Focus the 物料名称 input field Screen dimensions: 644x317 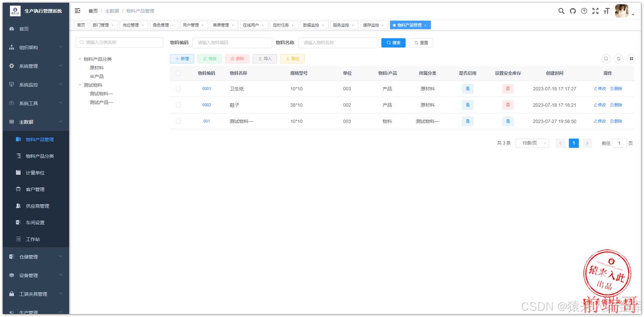338,43
